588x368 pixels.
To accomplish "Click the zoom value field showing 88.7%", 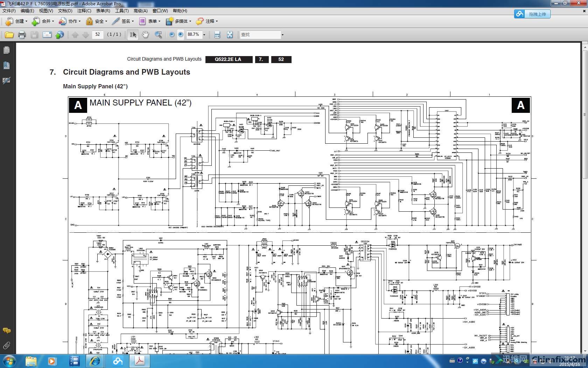I will 194,34.
